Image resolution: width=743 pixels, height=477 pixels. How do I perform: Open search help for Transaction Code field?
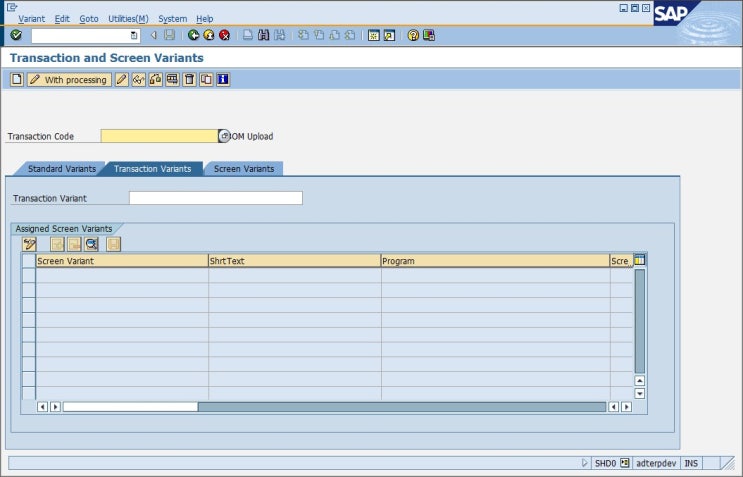point(224,136)
